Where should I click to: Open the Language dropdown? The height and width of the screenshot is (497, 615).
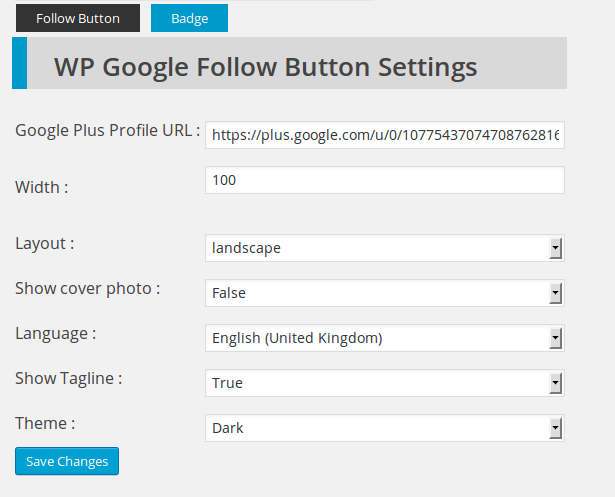(385, 338)
